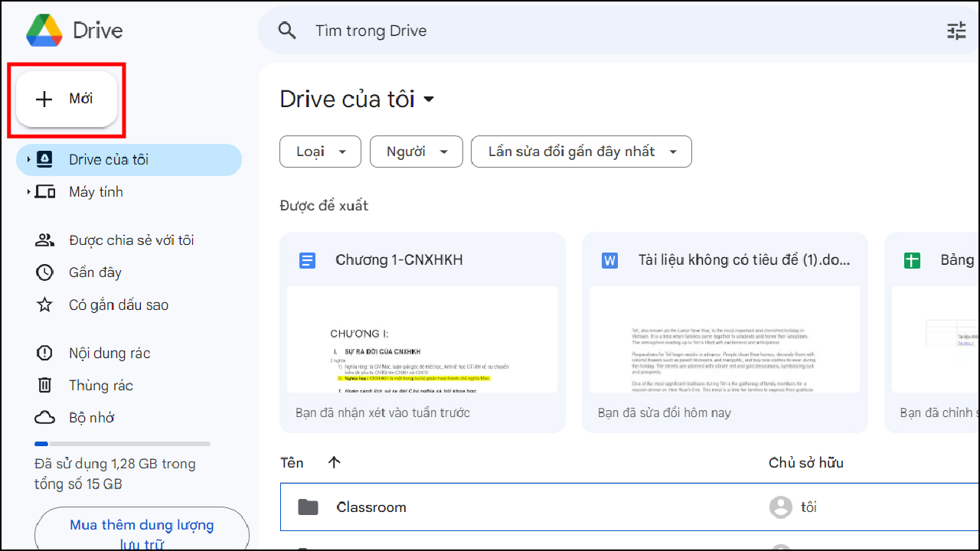980x551 pixels.
Task: Click Mua thêm dung lượng lưu trữ button
Action: (142, 529)
